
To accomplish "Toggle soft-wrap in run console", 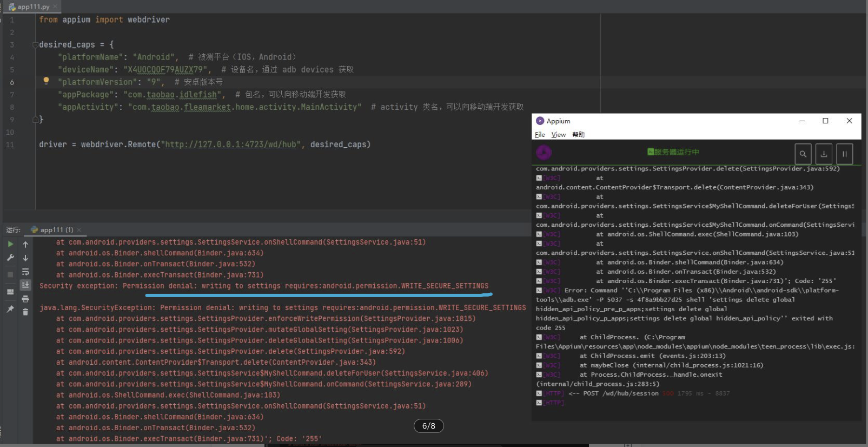I will (x=25, y=272).
